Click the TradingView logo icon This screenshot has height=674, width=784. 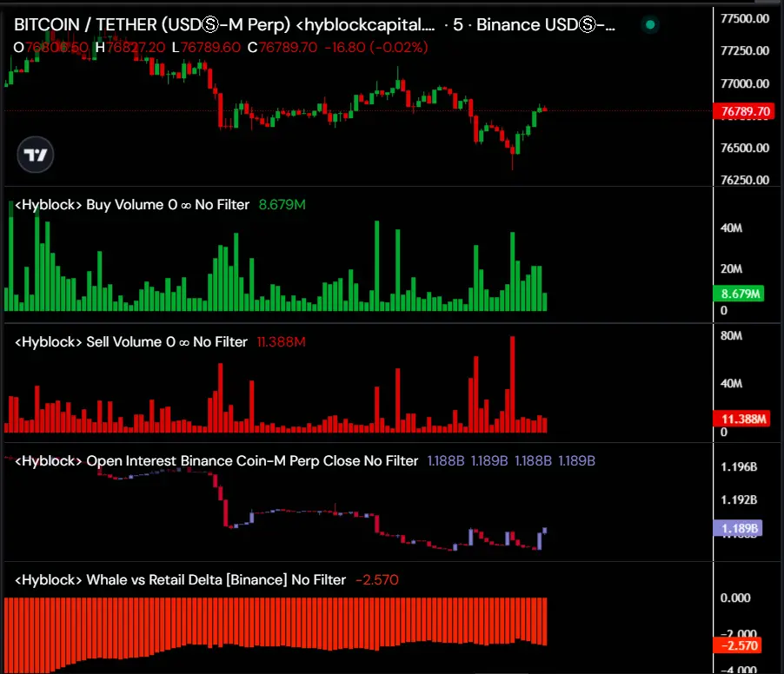(x=36, y=155)
